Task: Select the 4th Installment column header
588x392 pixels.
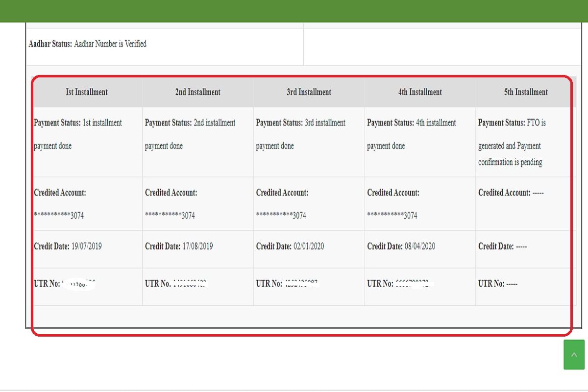Action: pyautogui.click(x=419, y=92)
